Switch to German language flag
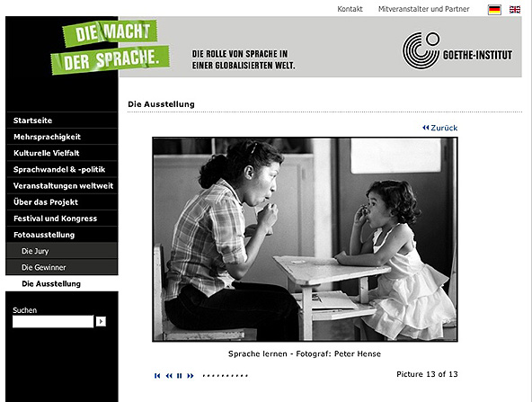 [x=494, y=10]
